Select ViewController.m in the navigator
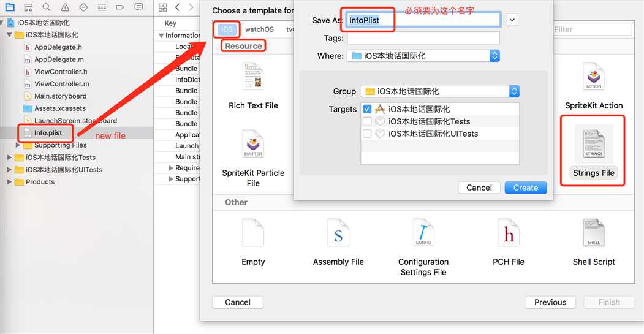Viewport: 644px width, 334px height. pos(61,84)
